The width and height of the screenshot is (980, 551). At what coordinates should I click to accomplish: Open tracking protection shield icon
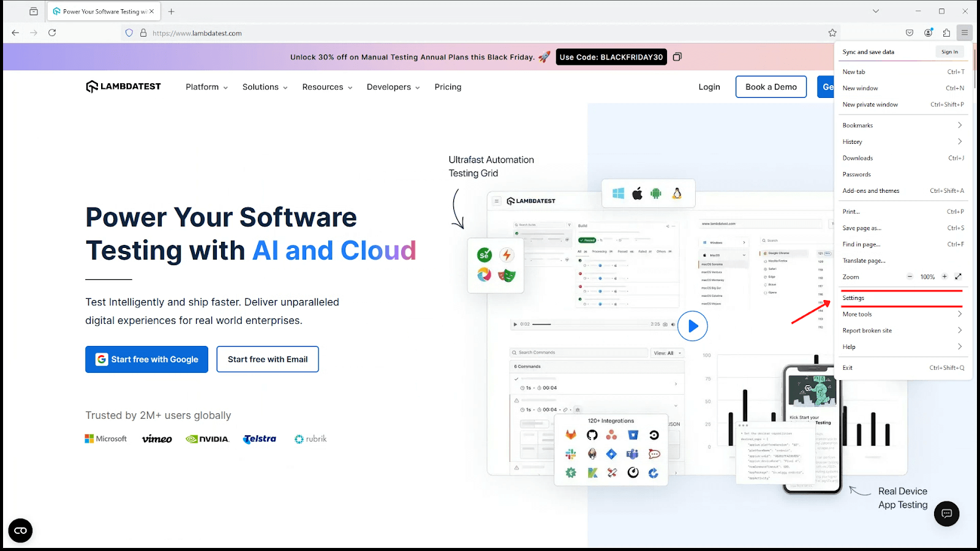click(x=129, y=33)
